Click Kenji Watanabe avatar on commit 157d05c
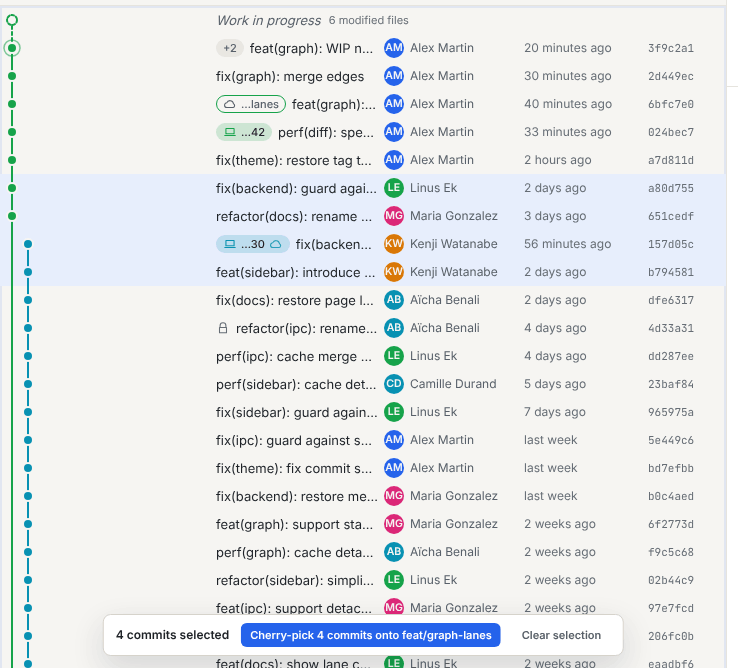 [x=394, y=244]
